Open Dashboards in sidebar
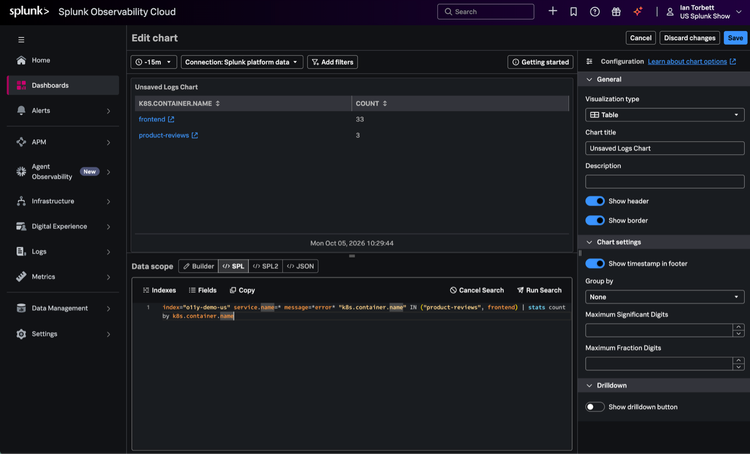The image size is (750, 455). 63,85
